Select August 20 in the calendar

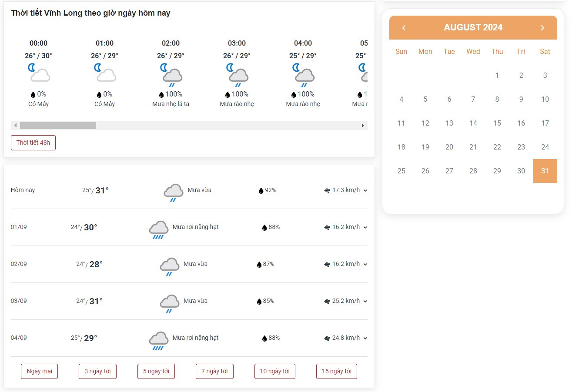point(449,147)
